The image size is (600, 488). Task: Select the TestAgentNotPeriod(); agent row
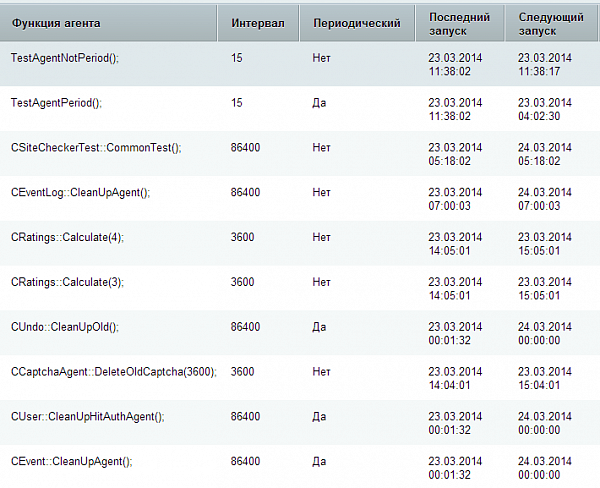(65, 58)
